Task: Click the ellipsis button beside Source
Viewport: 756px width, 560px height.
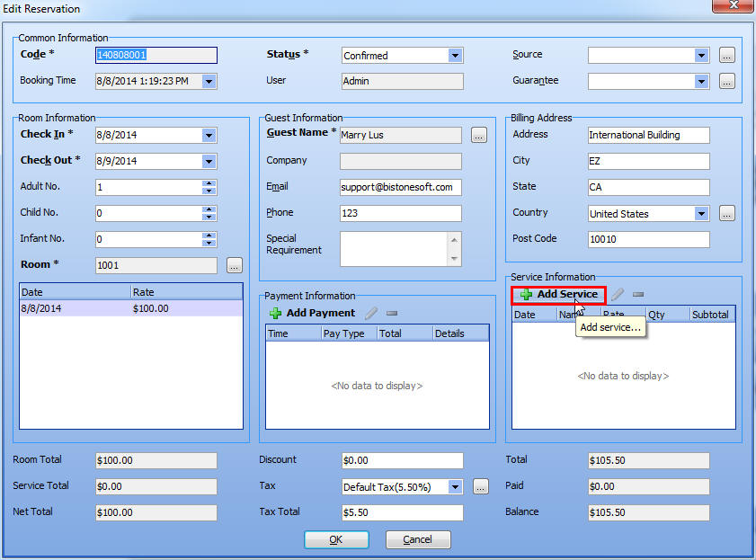Action: (x=726, y=55)
